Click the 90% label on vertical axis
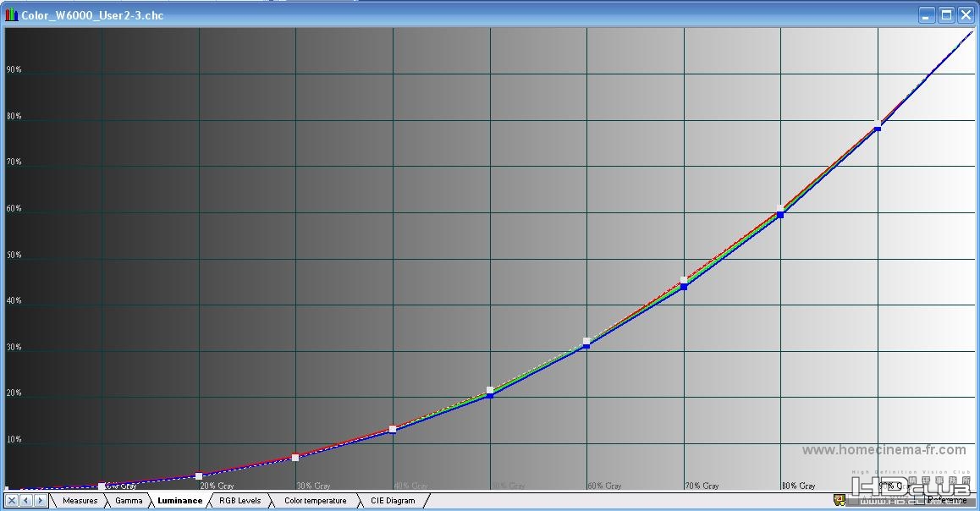 pos(14,69)
